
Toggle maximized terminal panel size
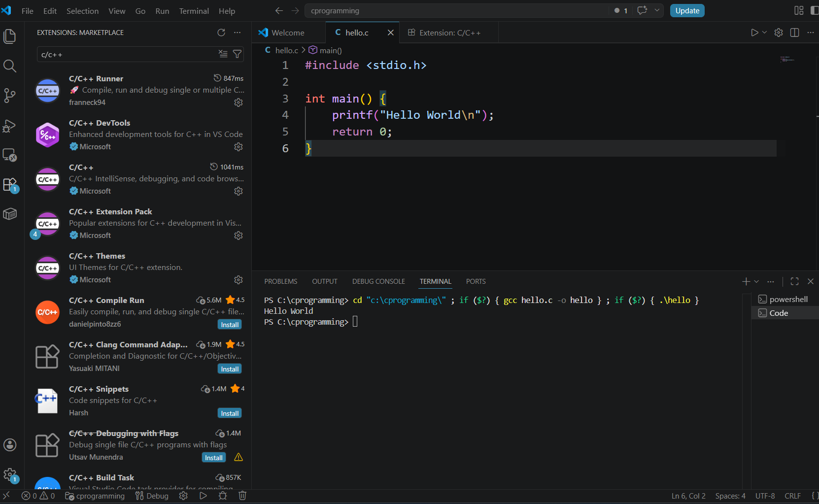(794, 281)
